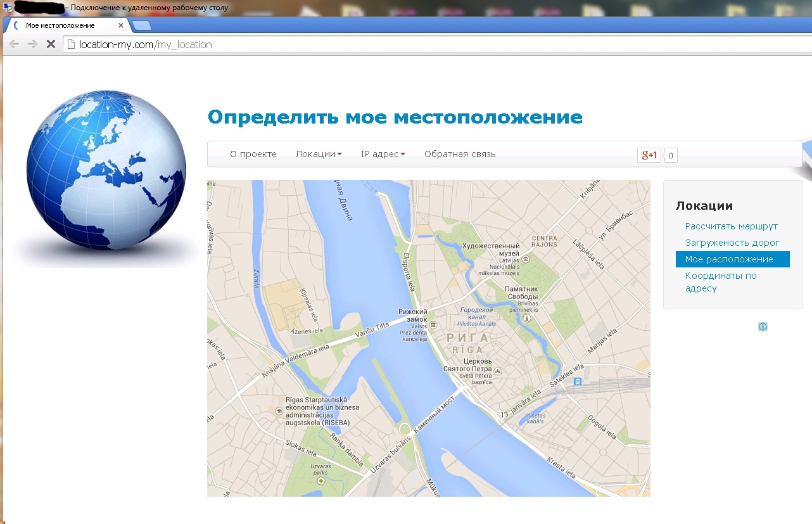The height and width of the screenshot is (524, 812).
Task: Open a new browser tab
Action: pos(141,25)
